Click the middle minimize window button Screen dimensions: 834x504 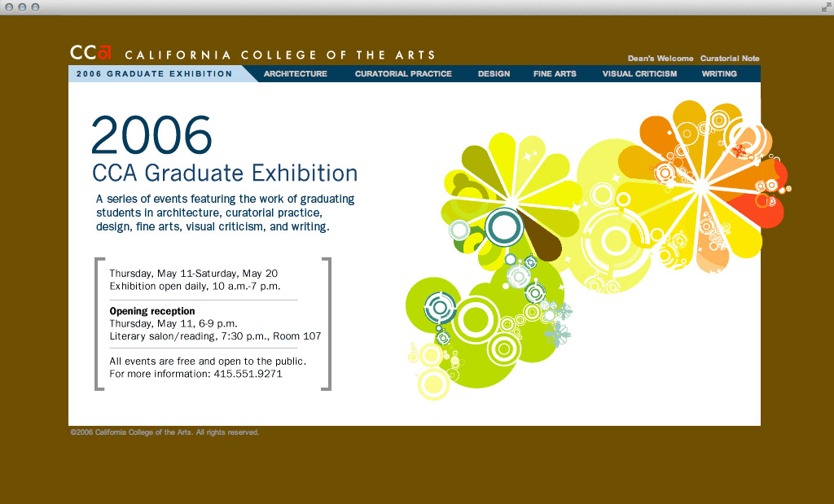click(22, 7)
